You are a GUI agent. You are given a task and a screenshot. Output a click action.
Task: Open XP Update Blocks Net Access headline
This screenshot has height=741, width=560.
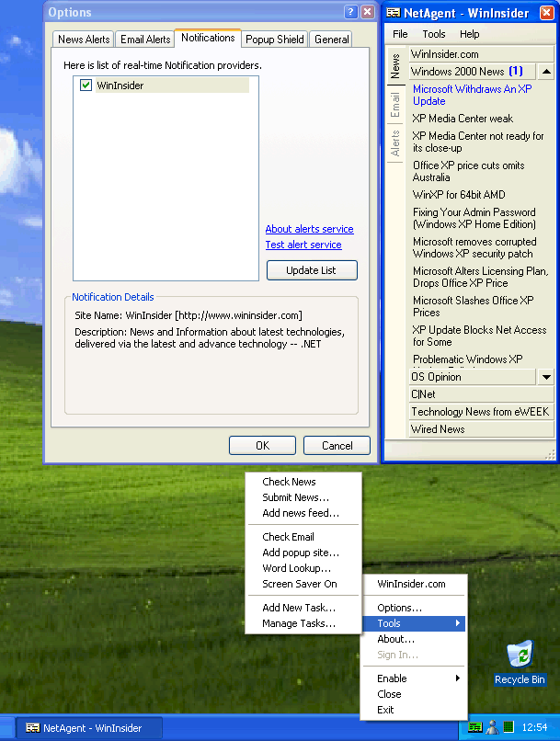click(x=479, y=336)
